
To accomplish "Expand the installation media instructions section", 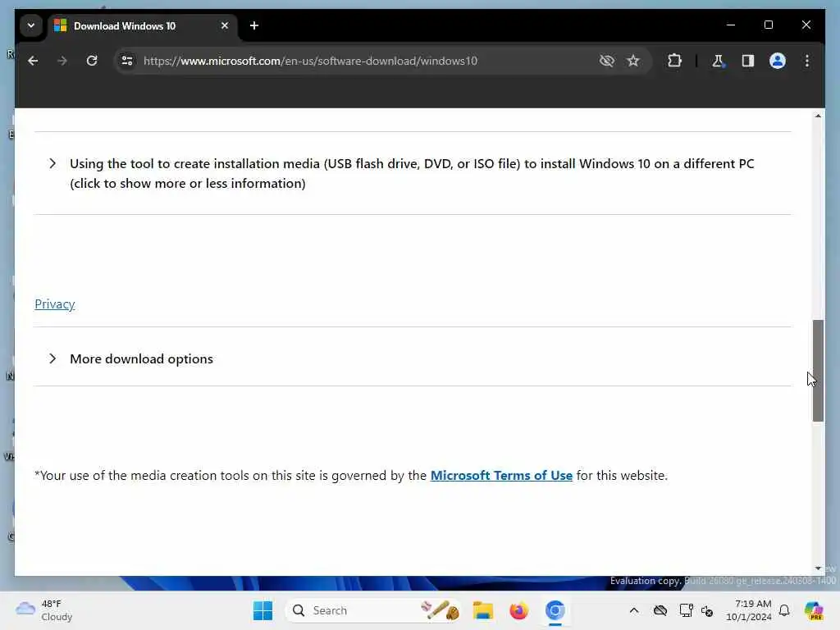I will coord(413,173).
